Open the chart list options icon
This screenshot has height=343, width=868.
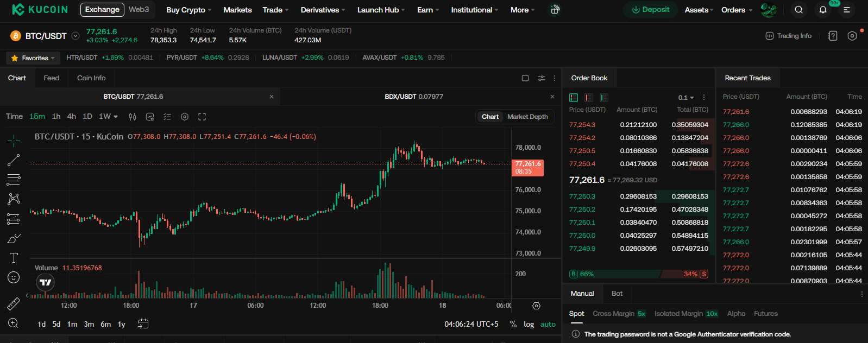coord(167,117)
